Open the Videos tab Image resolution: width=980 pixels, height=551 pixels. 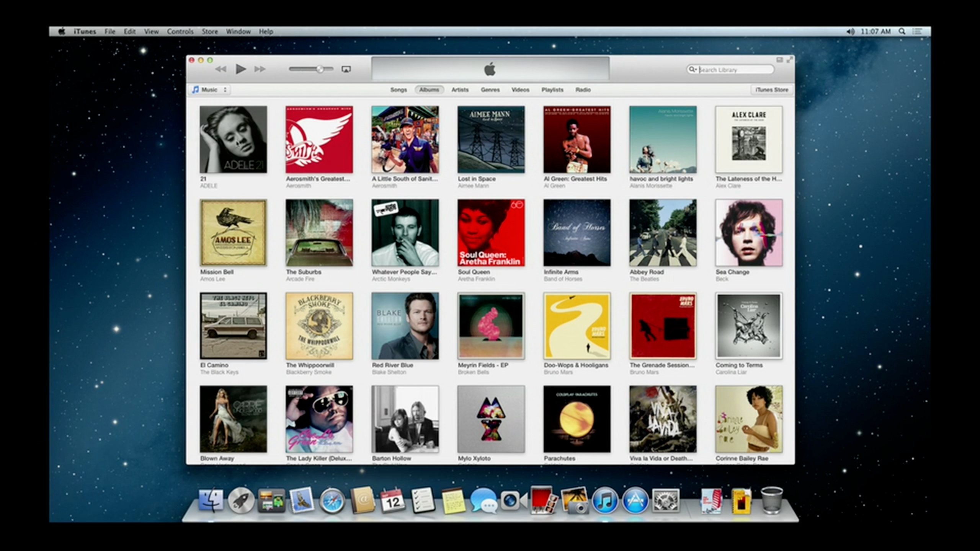[x=520, y=90]
